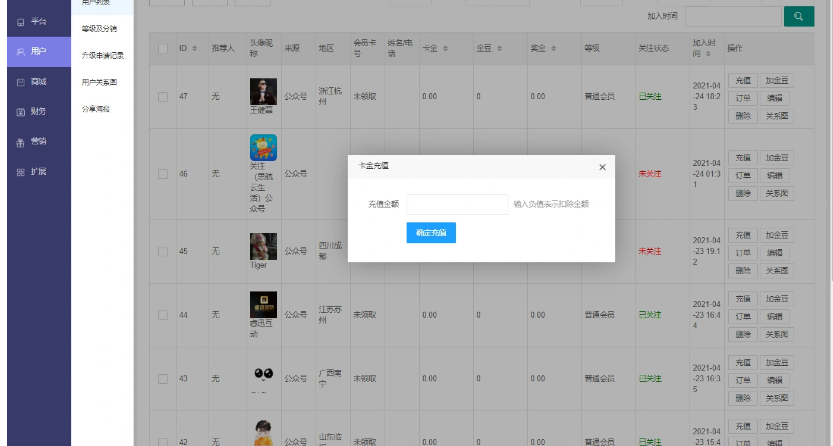Open 用户关系图 submenu item
Screen dimensions: 833x446
[99, 81]
